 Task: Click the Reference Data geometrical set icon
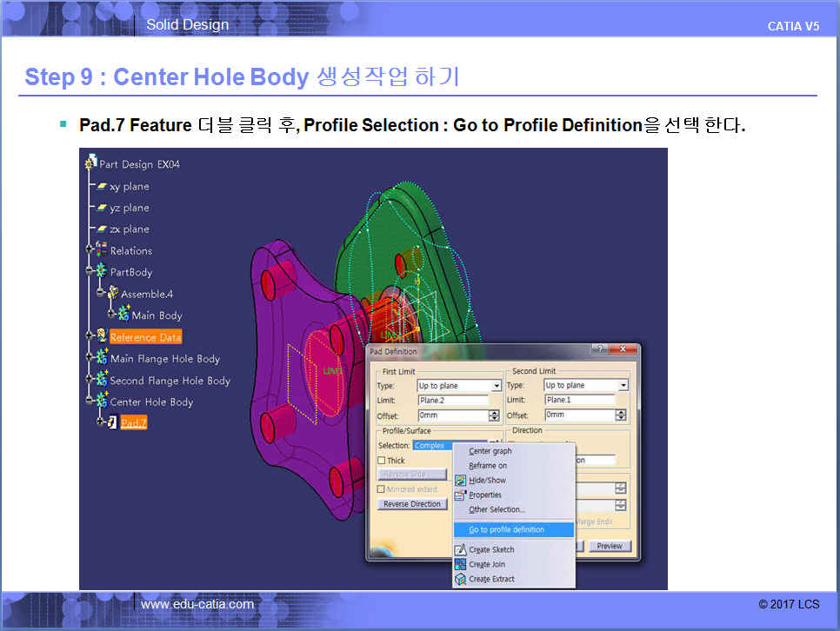(101, 336)
